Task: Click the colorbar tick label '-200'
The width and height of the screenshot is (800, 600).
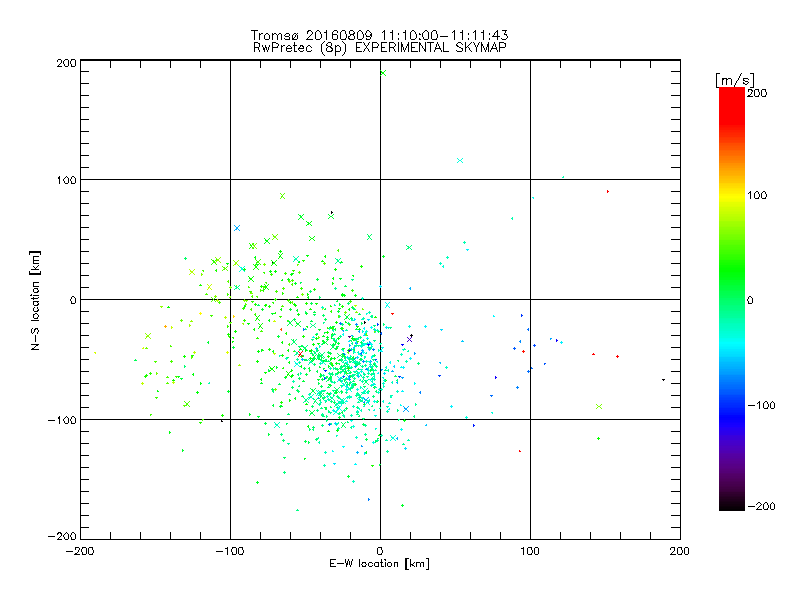Action: pos(761,506)
